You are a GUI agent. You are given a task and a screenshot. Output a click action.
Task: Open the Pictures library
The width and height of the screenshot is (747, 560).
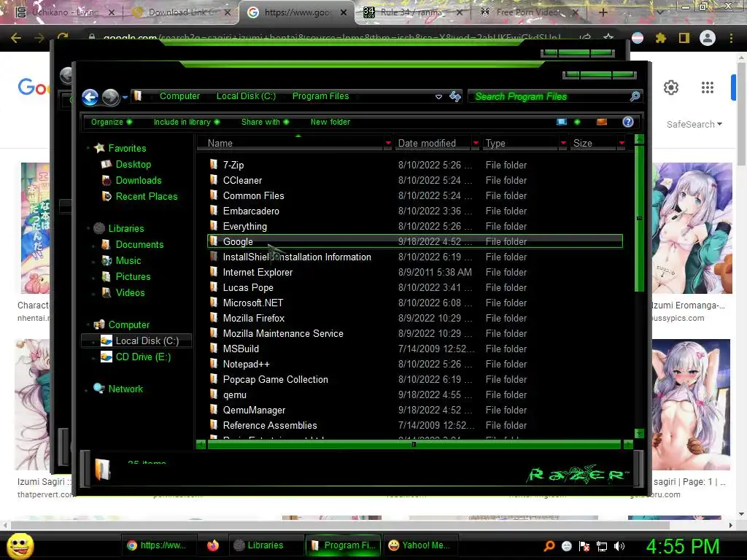[x=133, y=276]
